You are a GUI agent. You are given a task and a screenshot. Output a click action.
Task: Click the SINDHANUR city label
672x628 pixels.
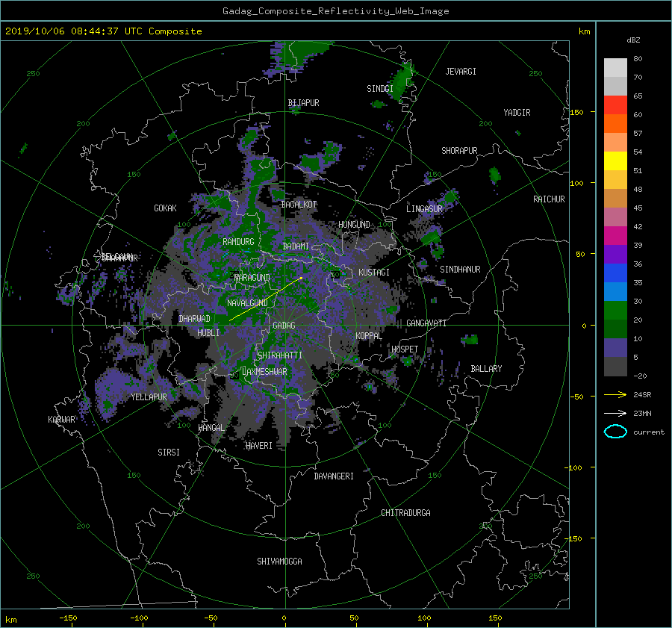click(x=460, y=270)
